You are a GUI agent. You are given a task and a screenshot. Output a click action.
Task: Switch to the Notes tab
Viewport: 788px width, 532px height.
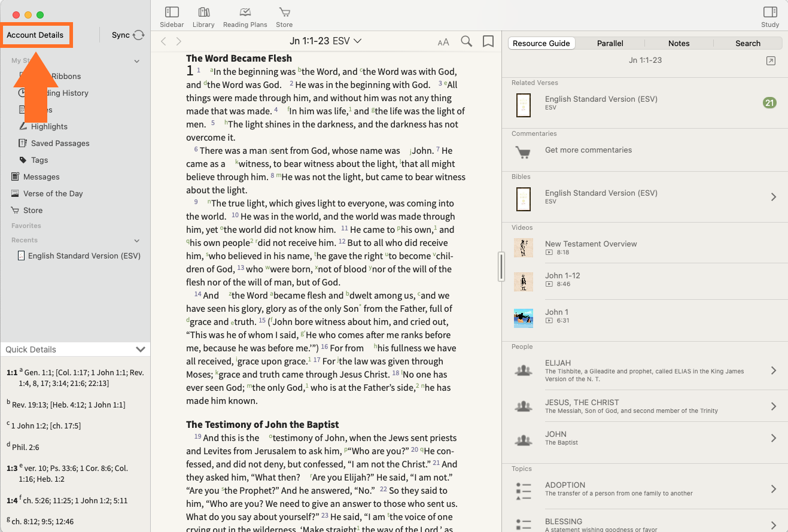click(679, 43)
